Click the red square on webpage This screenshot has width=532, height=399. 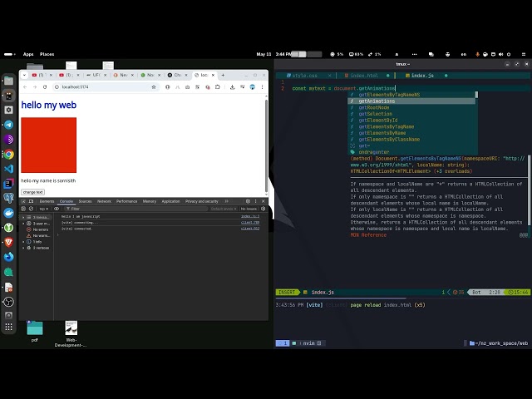[x=49, y=145]
